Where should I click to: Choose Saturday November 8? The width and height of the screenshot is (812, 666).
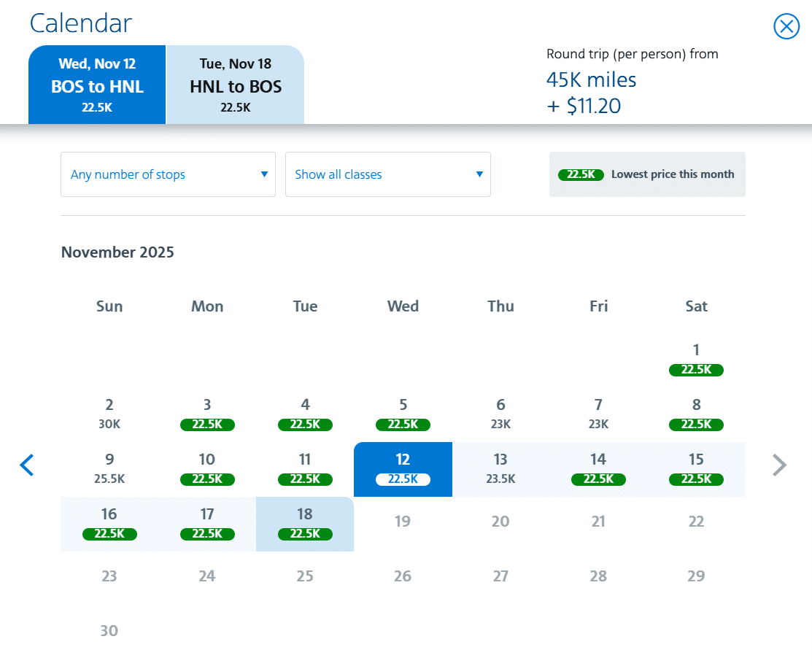696,414
